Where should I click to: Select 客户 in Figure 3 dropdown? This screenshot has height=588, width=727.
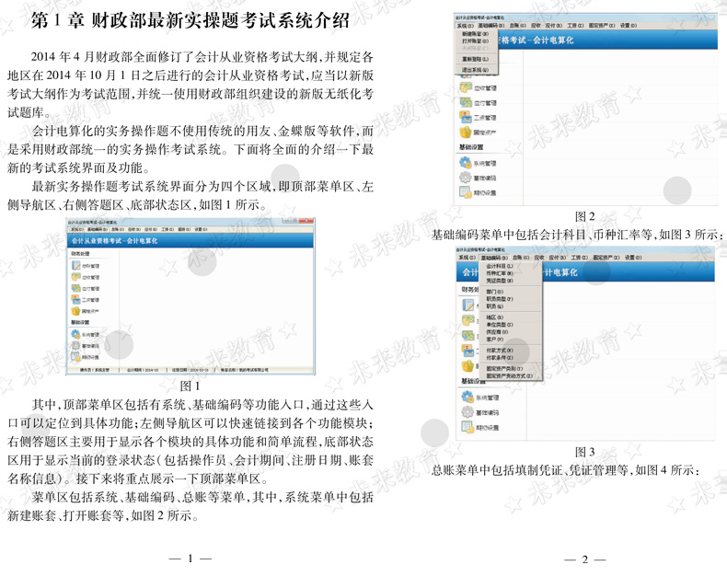(495, 340)
